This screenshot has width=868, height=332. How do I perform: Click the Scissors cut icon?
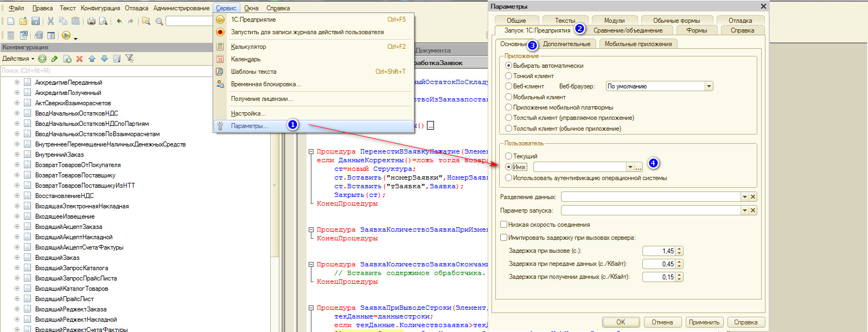pyautogui.click(x=50, y=21)
